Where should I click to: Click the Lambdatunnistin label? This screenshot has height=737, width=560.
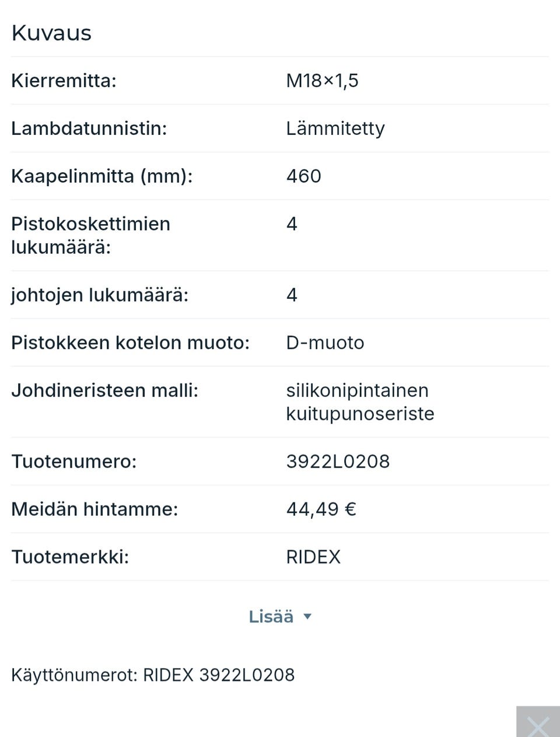pos(89,128)
